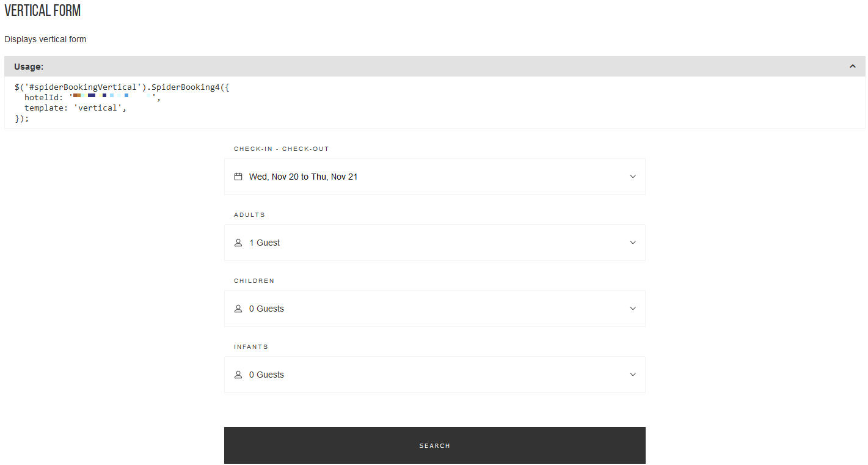Click the 'Check-in - Check-out' label

[282, 149]
